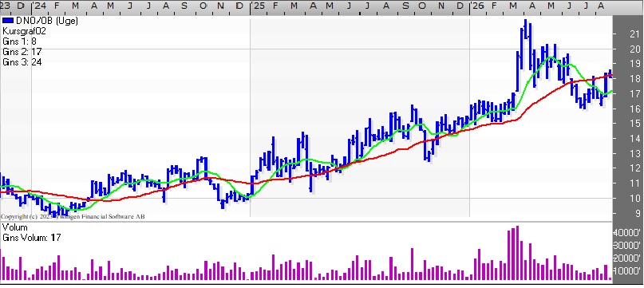Select the Gins 3: 24 indicator label

point(22,62)
